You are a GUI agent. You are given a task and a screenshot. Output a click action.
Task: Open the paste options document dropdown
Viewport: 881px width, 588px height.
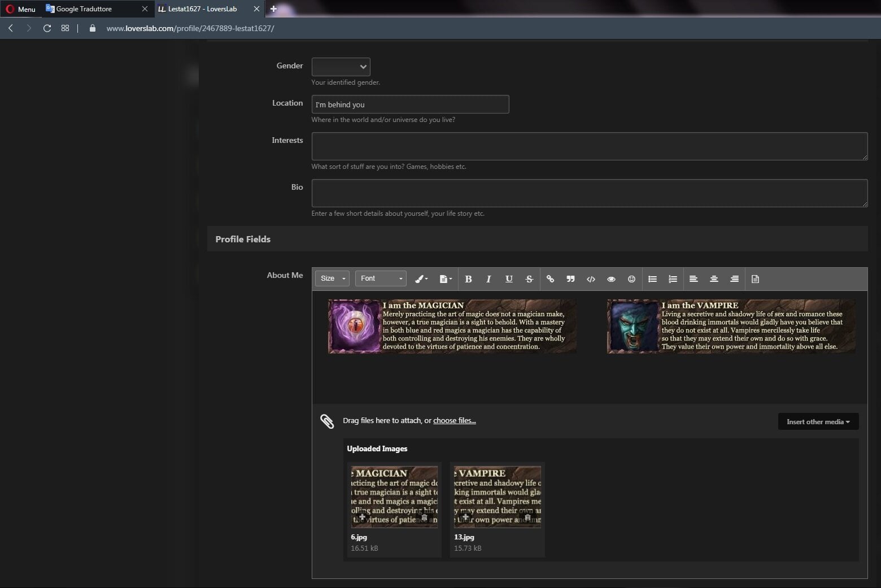pyautogui.click(x=446, y=279)
